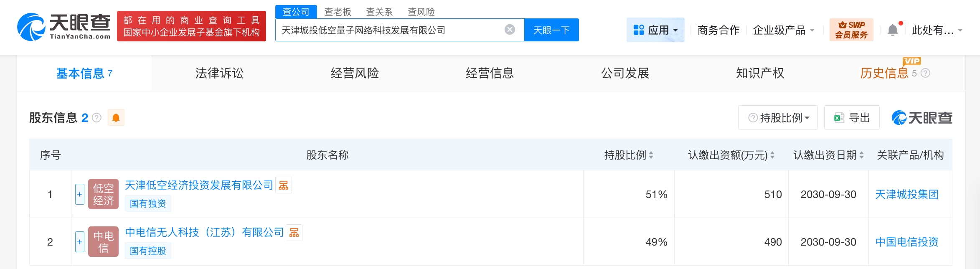This screenshot has height=269, width=980.
Task: Click the Tianyancha logo in header
Action: point(63,27)
